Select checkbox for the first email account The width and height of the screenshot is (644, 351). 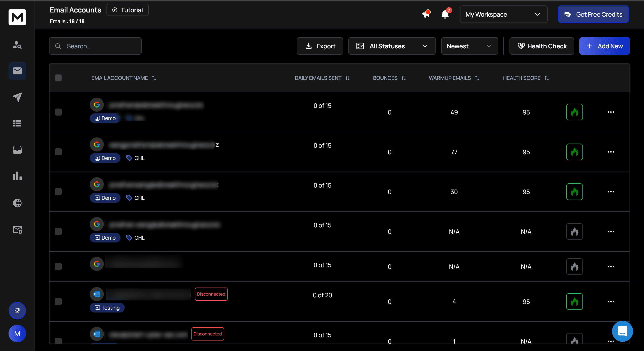(x=58, y=112)
